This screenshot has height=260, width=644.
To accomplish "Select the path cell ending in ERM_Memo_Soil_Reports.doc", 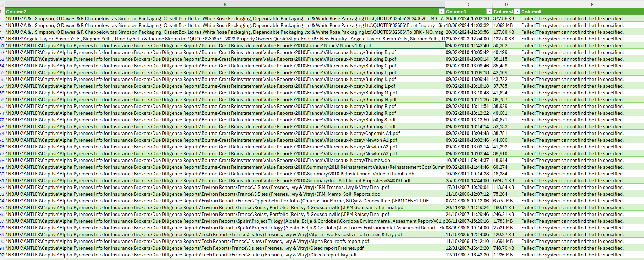I will tap(225, 194).
